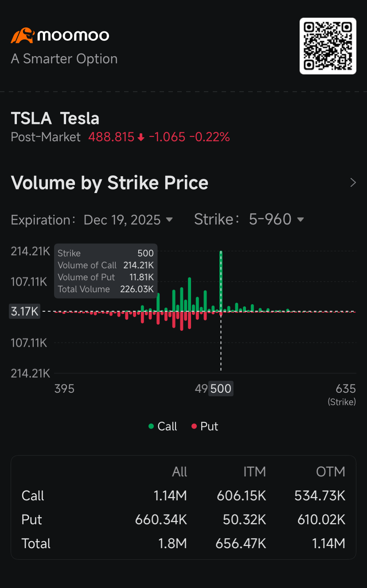This screenshot has width=367, height=588.
Task: Click the 3.17K y-axis marker label
Action: tap(25, 312)
